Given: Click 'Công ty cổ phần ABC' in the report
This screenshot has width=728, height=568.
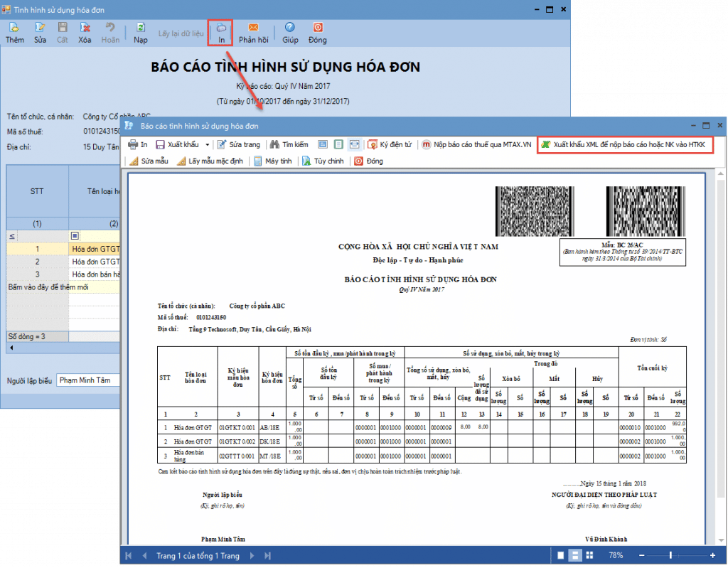Looking at the screenshot, I should click(257, 306).
